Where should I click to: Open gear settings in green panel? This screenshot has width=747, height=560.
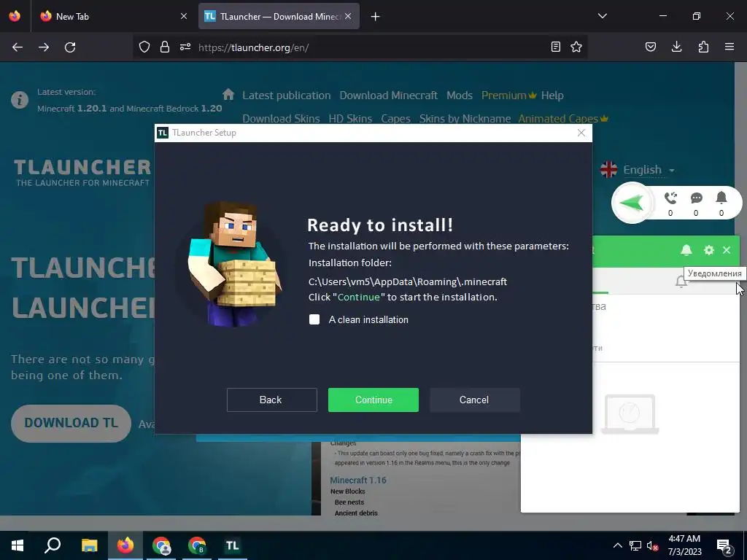click(x=709, y=250)
